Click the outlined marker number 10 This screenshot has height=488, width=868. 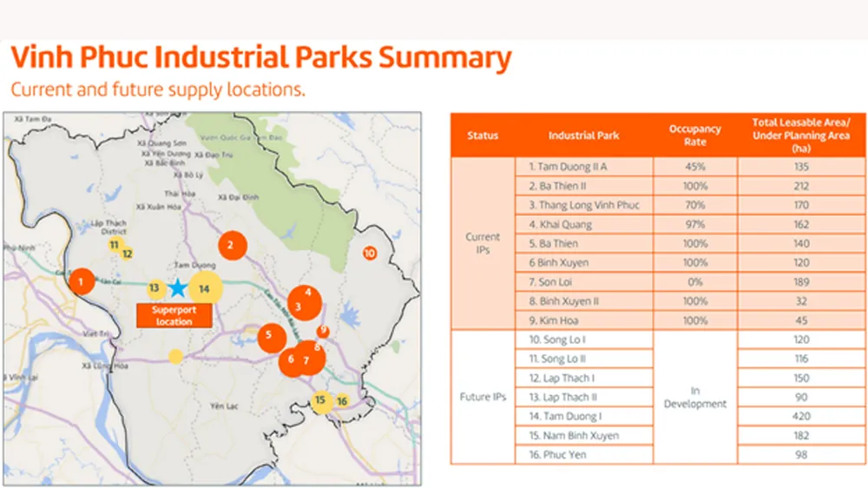point(370,254)
